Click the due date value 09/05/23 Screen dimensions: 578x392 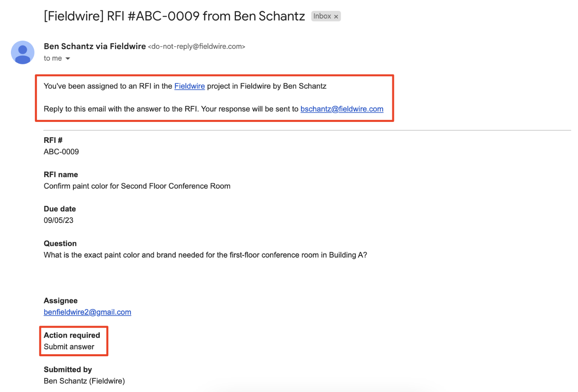(58, 221)
